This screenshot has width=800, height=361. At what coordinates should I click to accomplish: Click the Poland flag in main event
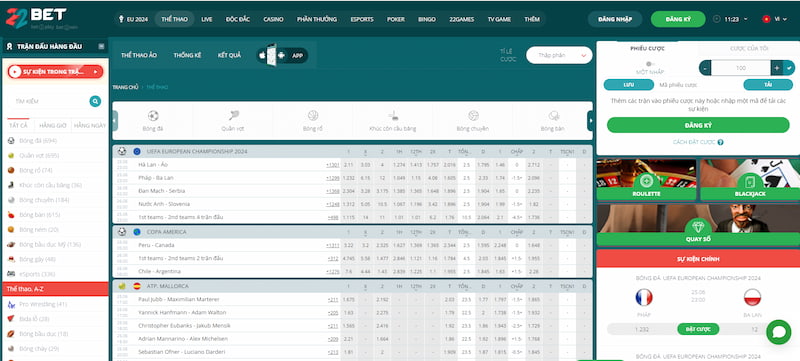pos(752,297)
